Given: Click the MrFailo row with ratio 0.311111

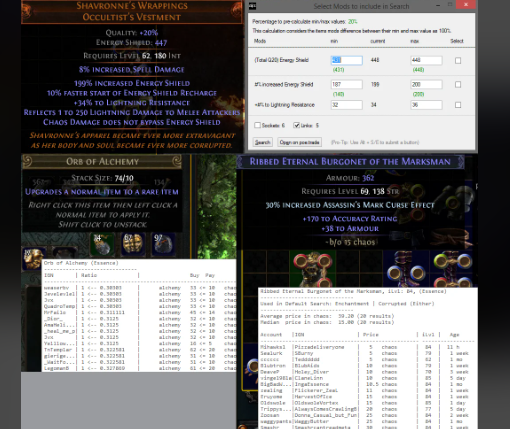Looking at the screenshot, I should tap(140, 313).
